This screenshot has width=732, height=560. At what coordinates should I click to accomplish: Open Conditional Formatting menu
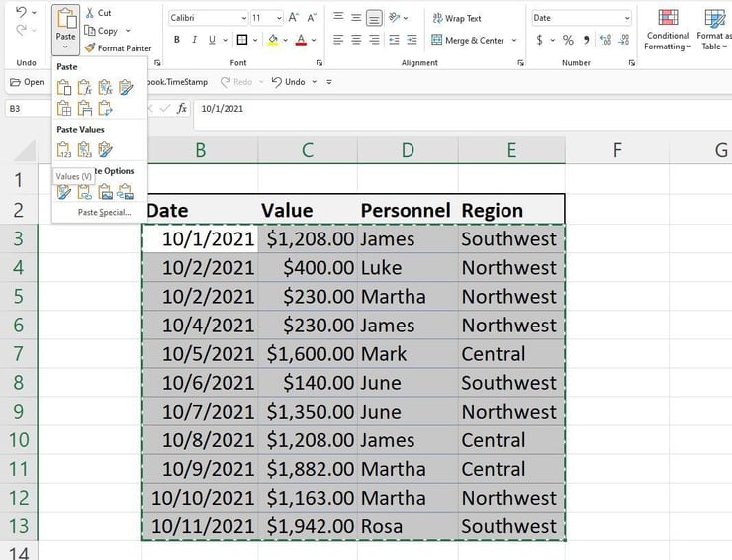pyautogui.click(x=668, y=29)
